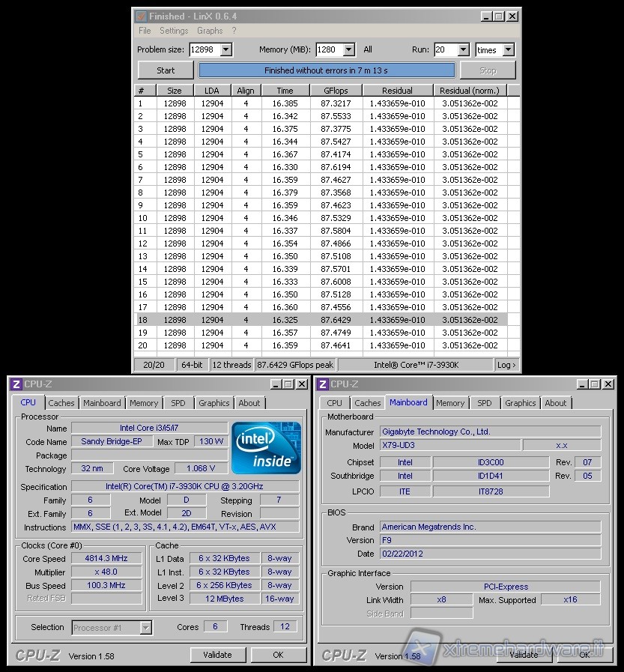Switch to Memory tab in right CPU-Z window
The width and height of the screenshot is (624, 672).
(x=450, y=403)
